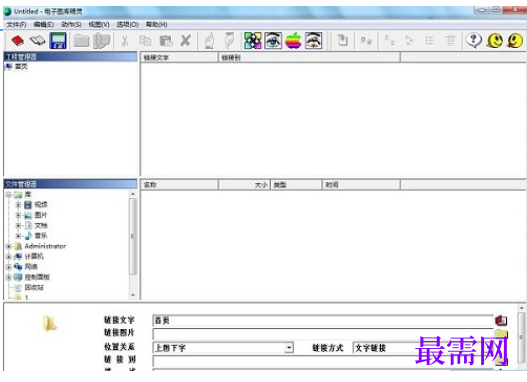Screen dimensions: 527x382
Task: Click the page document icon after the separator
Action: tap(342, 41)
